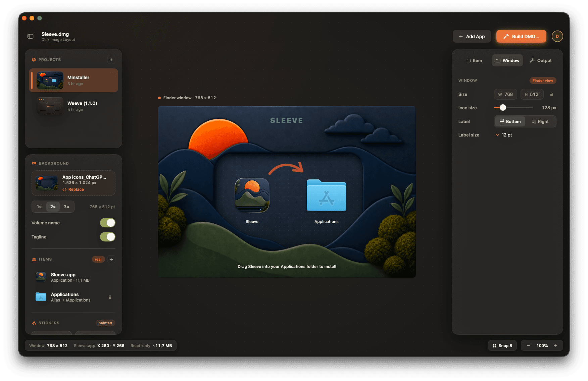Open the Minstaller project
Viewport: 588px width, 381px height.
tap(73, 80)
